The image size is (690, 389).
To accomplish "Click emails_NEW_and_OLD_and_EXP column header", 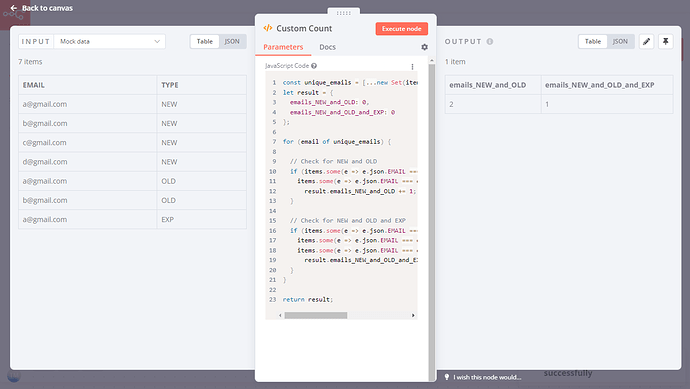I will [607, 85].
